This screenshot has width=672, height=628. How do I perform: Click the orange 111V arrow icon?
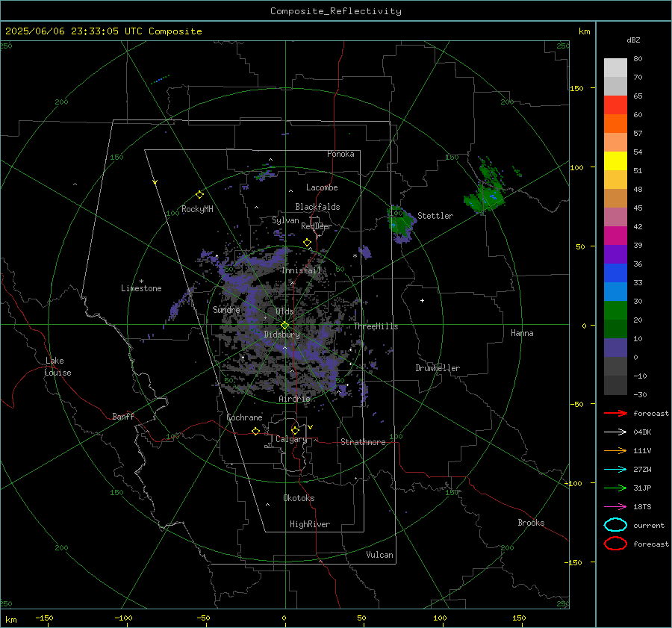point(615,450)
